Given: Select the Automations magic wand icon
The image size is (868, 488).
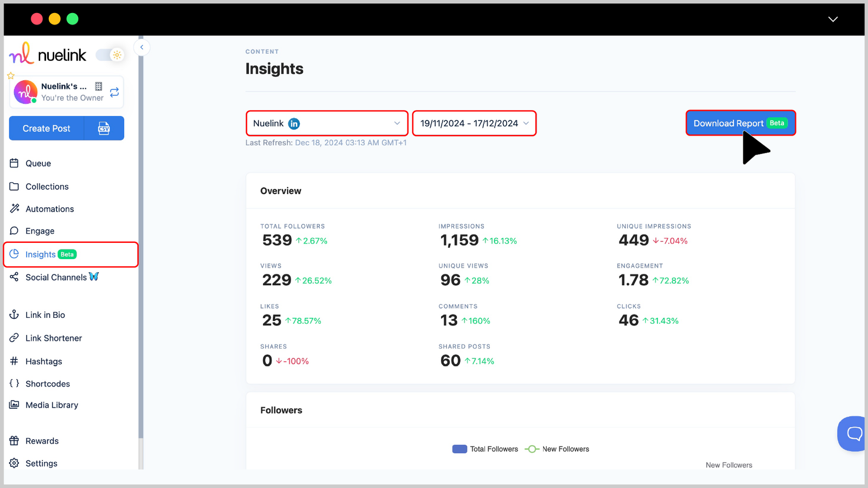Looking at the screenshot, I should click(x=15, y=209).
